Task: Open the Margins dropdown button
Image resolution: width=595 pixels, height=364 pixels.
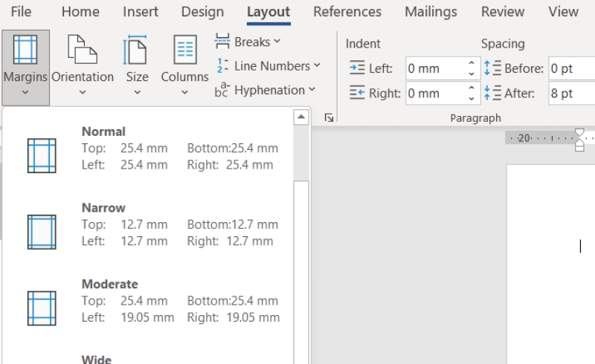Action: [25, 68]
